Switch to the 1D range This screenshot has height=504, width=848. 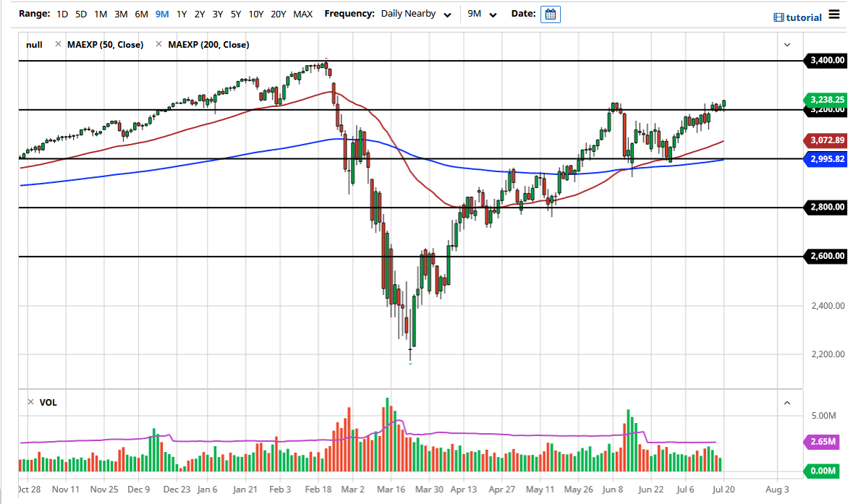coord(62,14)
